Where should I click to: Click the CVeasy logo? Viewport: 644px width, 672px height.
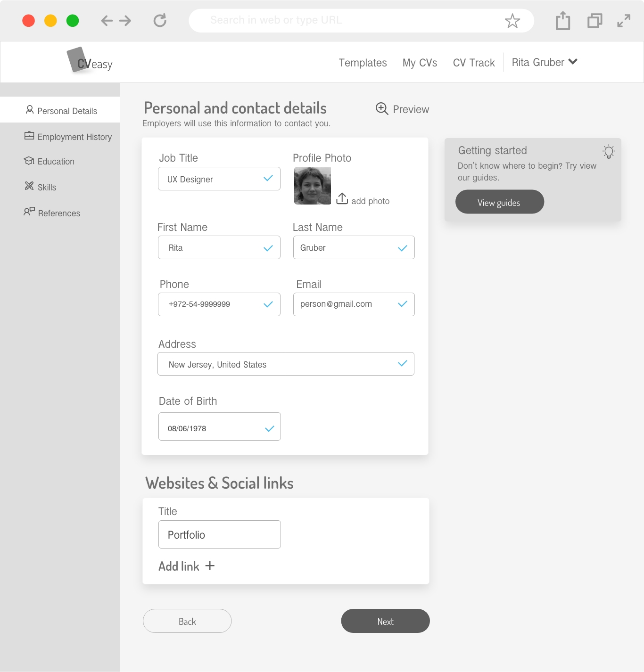click(90, 61)
